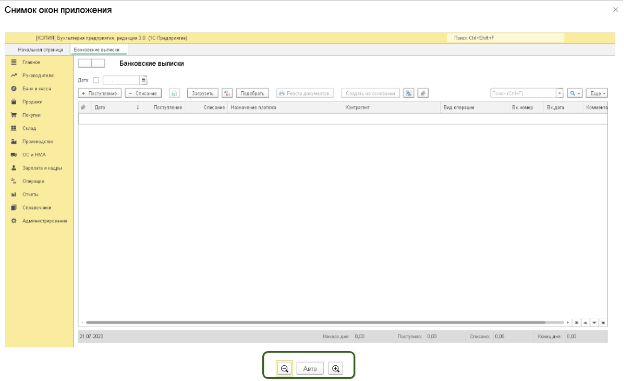Open the Главное section in sidebar
The height and width of the screenshot is (381, 624).
[31, 62]
